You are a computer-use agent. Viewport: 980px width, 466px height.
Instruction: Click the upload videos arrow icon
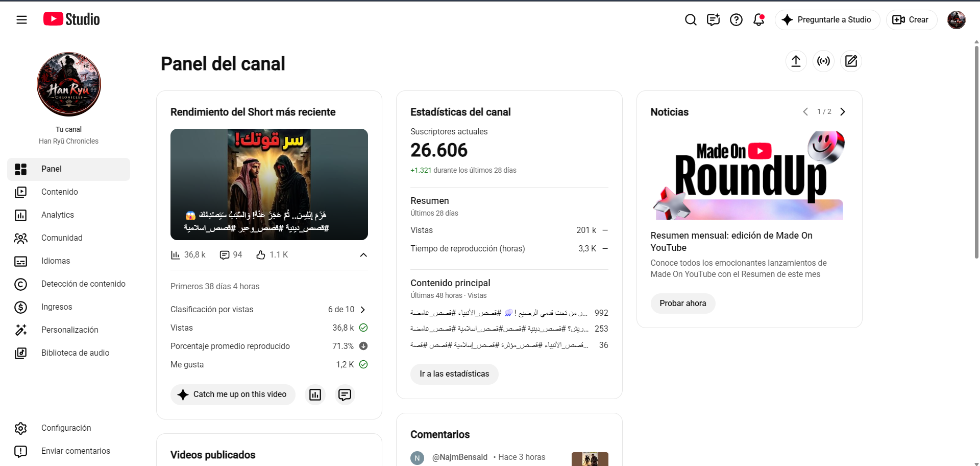(x=796, y=61)
